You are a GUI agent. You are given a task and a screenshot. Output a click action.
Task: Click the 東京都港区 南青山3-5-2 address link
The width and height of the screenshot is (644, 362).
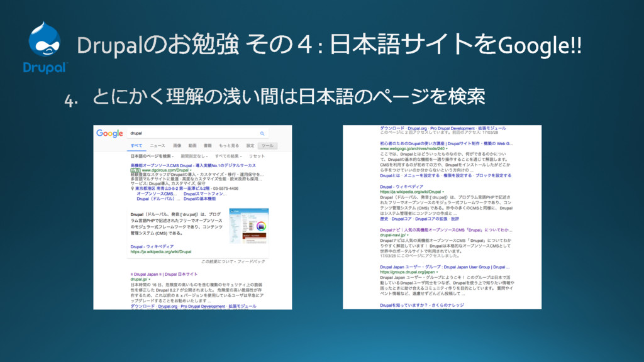pyautogui.click(x=172, y=189)
